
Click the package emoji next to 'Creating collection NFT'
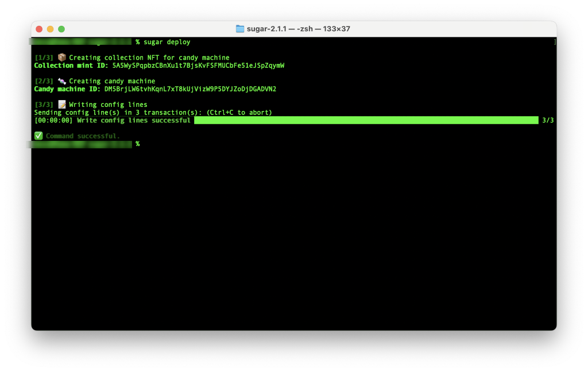[x=62, y=57]
